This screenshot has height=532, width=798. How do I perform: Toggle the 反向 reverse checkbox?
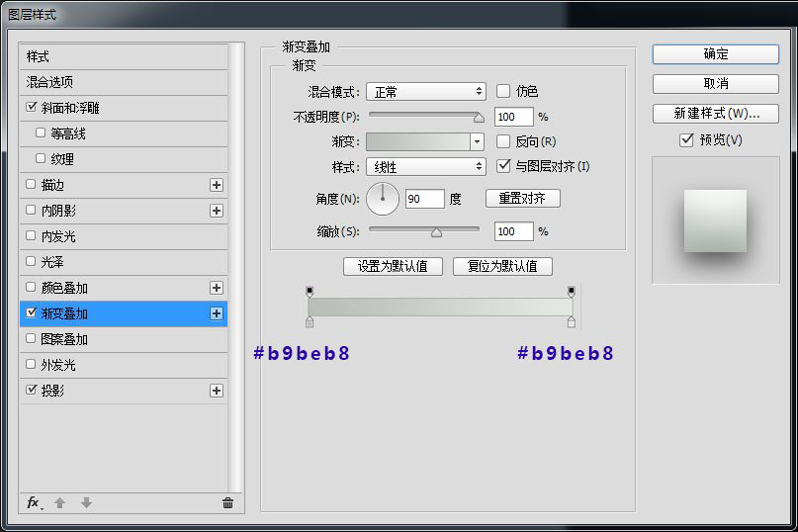[x=503, y=141]
